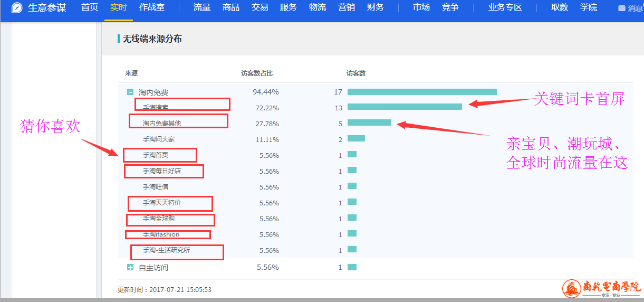Click the 生意参谋 compass logo icon

click(x=17, y=8)
